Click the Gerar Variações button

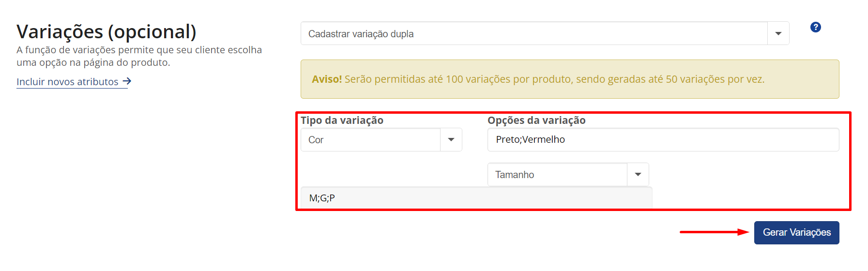click(x=797, y=232)
